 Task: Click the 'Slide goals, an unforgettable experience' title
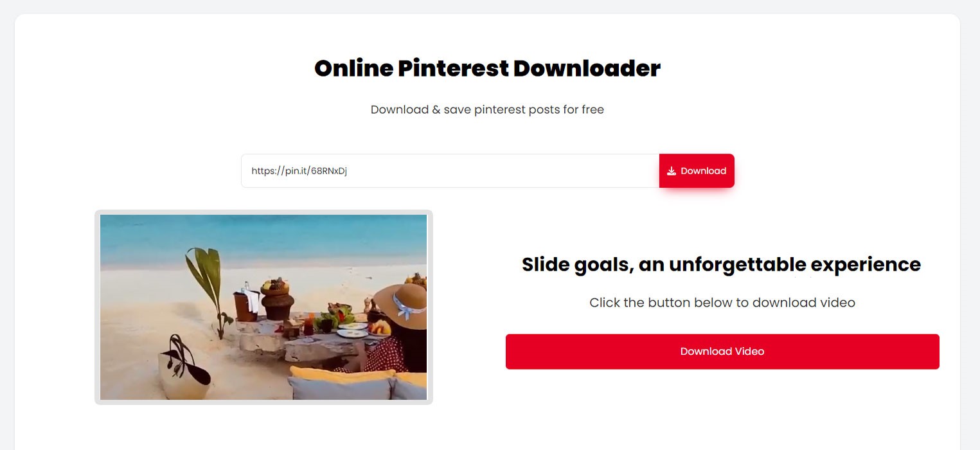click(x=721, y=264)
